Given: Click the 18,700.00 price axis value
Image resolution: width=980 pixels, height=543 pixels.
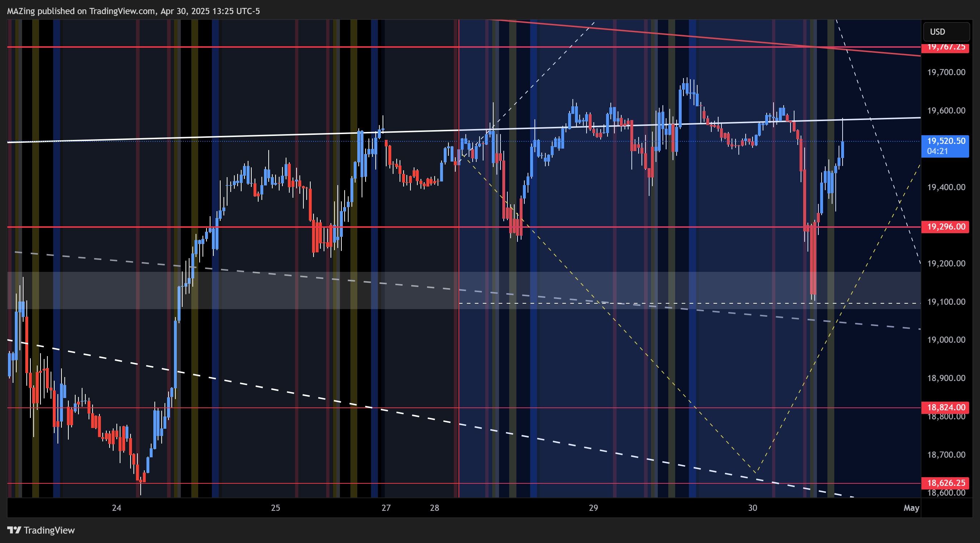Looking at the screenshot, I should [946, 455].
